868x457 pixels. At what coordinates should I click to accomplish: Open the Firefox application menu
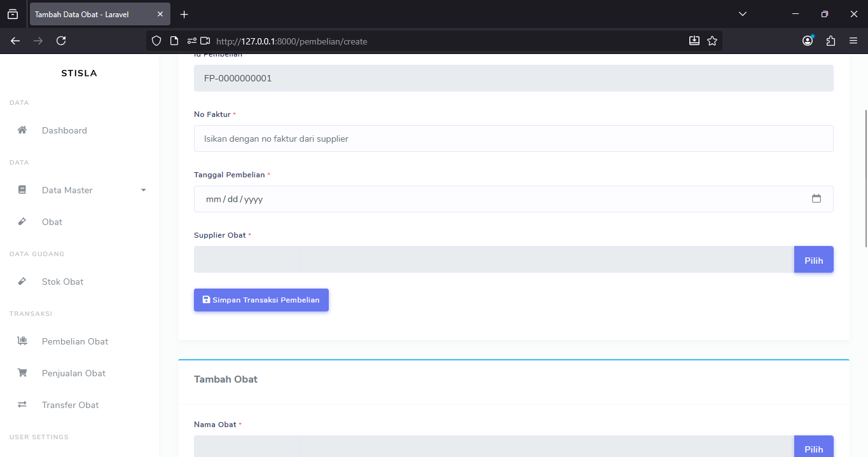coord(853,41)
